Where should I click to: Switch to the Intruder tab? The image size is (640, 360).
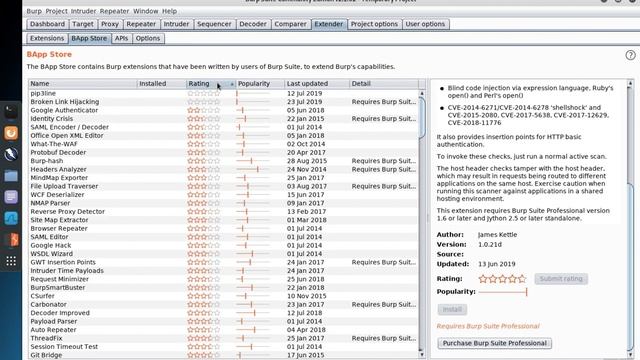point(176,24)
